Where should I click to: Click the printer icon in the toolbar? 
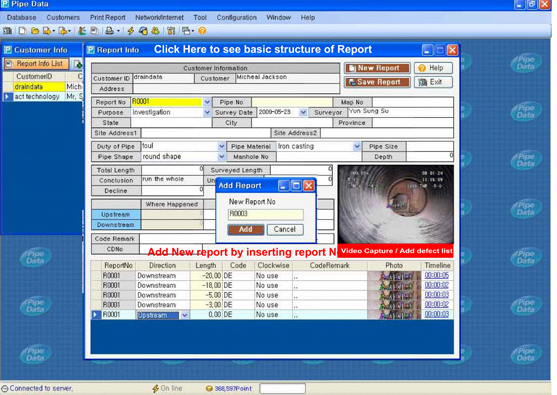tap(109, 31)
